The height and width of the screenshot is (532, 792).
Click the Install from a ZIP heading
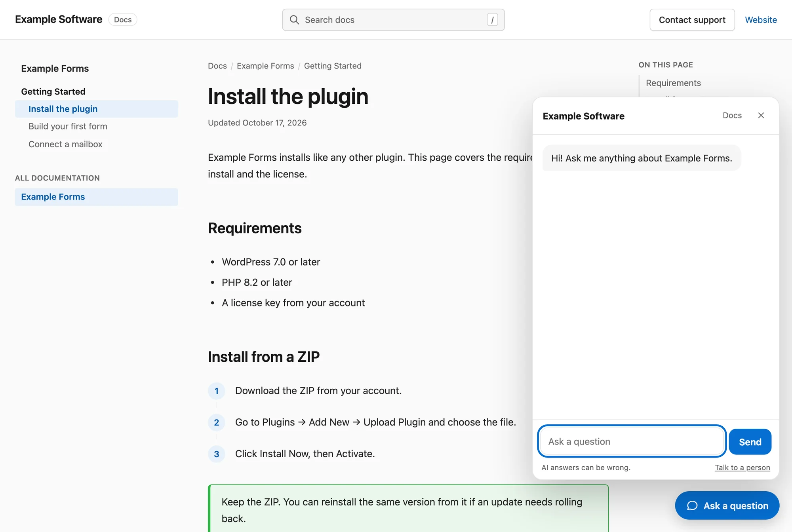(x=264, y=357)
